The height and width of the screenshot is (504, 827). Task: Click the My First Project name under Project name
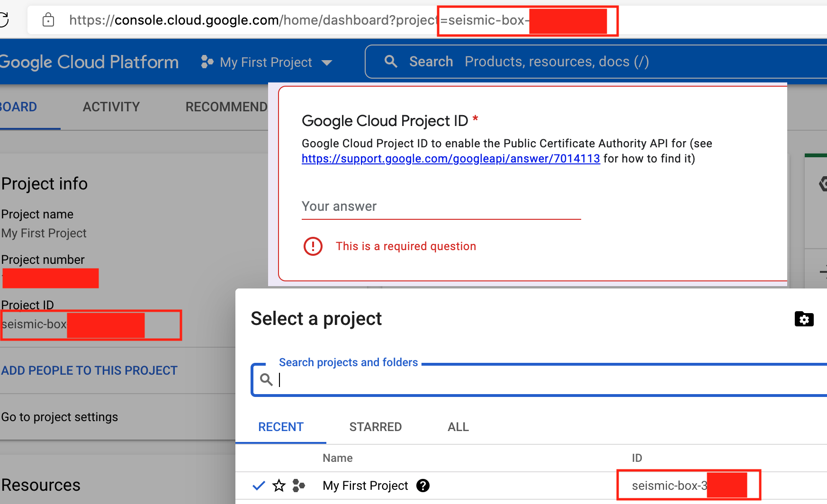44,233
